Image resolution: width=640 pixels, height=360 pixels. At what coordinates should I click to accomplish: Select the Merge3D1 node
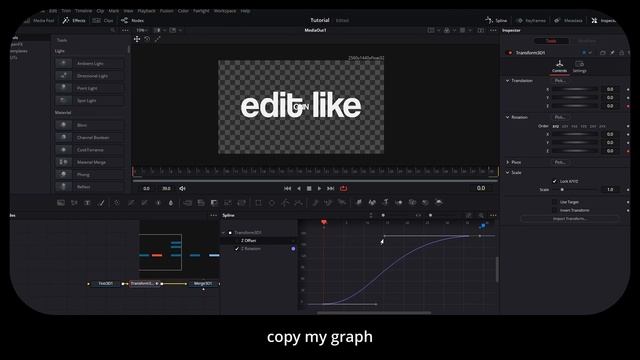click(x=203, y=283)
